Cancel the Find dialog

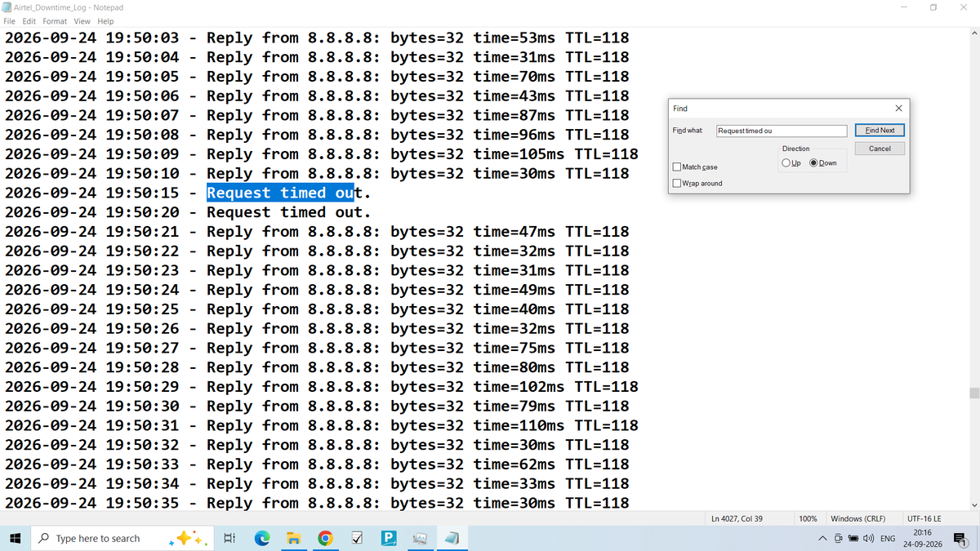tap(880, 149)
